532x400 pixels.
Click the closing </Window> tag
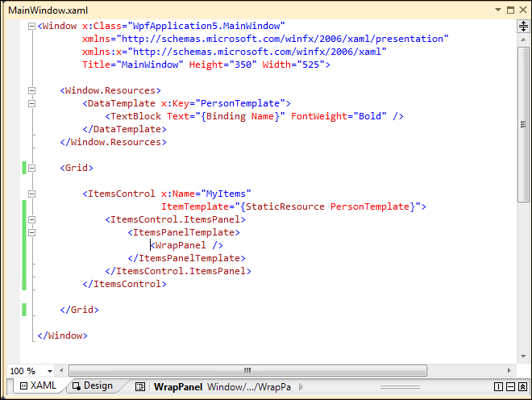coord(62,335)
